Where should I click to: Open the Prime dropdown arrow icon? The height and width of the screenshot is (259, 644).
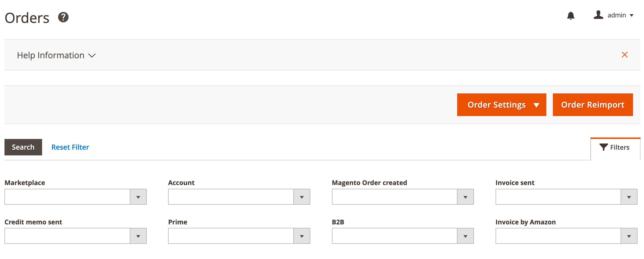coord(302,236)
